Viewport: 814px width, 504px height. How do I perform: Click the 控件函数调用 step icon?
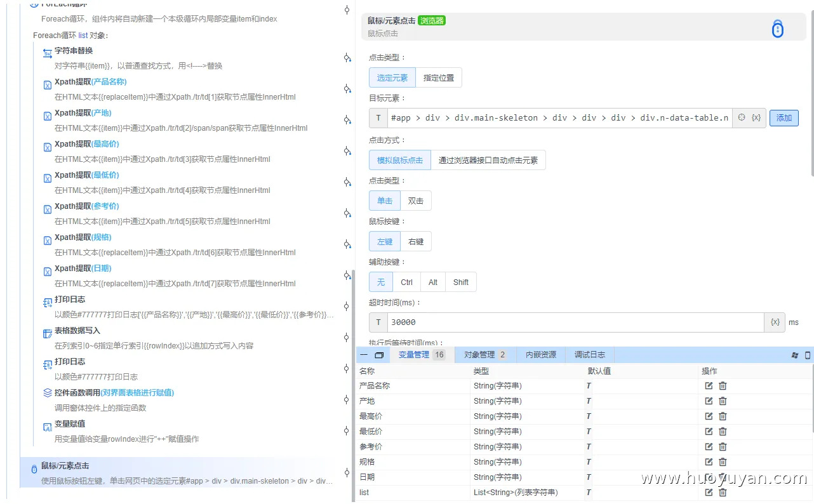pyautogui.click(x=48, y=393)
